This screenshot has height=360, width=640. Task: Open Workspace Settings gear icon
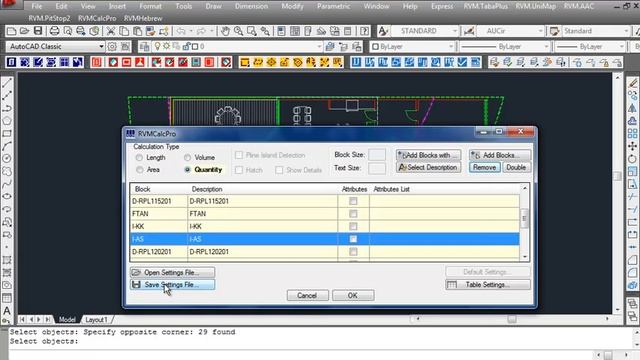pyautogui.click(x=112, y=47)
